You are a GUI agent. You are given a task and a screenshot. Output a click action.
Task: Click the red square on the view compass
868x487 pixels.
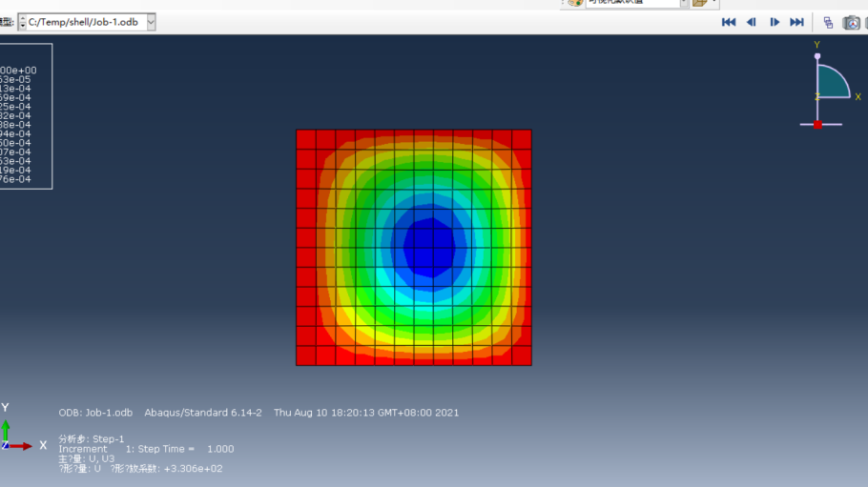pos(817,125)
